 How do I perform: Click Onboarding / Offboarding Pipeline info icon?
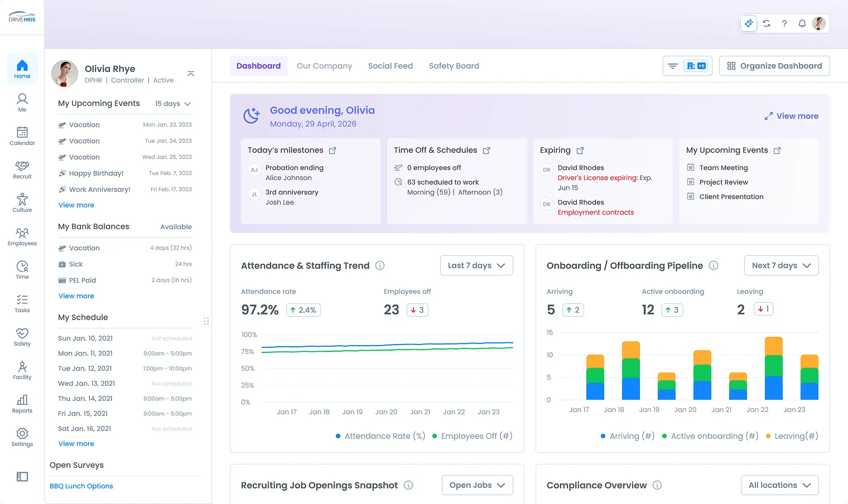click(714, 265)
